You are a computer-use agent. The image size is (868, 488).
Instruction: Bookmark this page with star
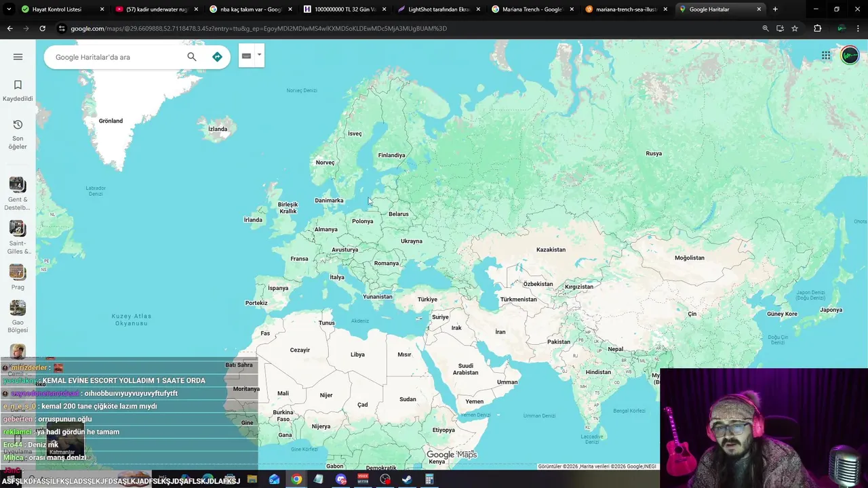click(x=795, y=28)
